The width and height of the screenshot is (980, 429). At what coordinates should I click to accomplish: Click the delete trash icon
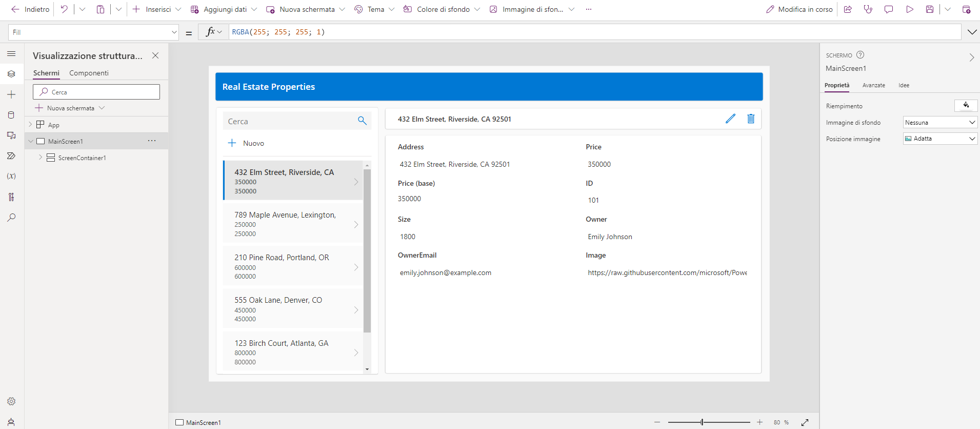tap(751, 119)
